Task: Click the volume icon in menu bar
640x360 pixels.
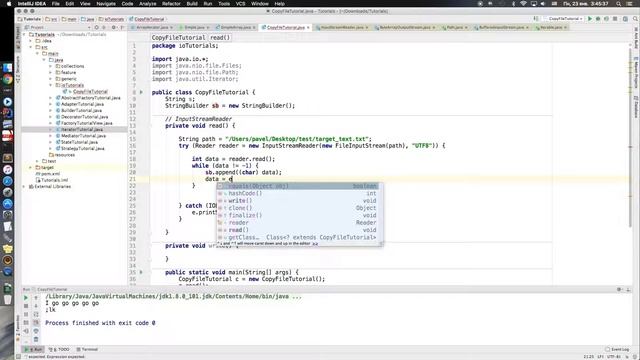Action: pos(543,4)
